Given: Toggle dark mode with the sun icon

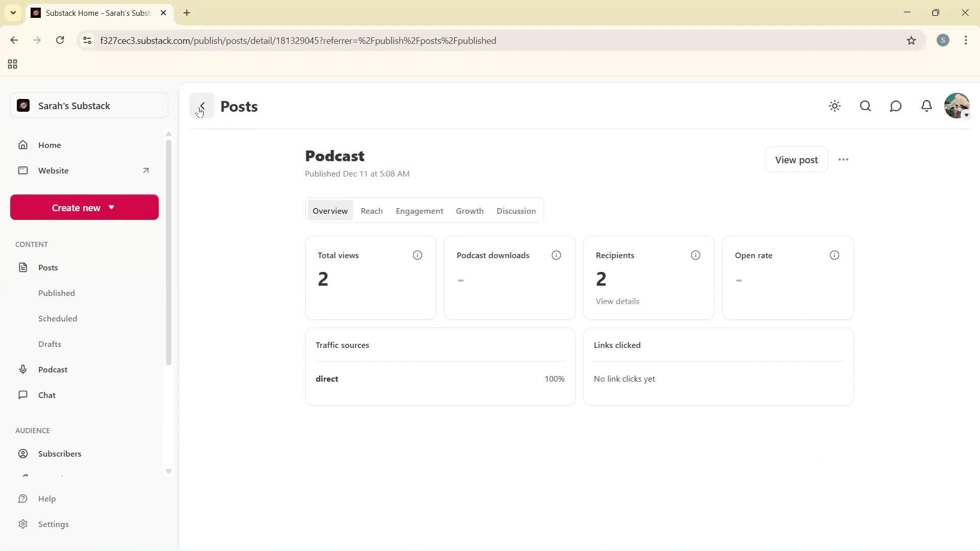Looking at the screenshot, I should tap(835, 106).
